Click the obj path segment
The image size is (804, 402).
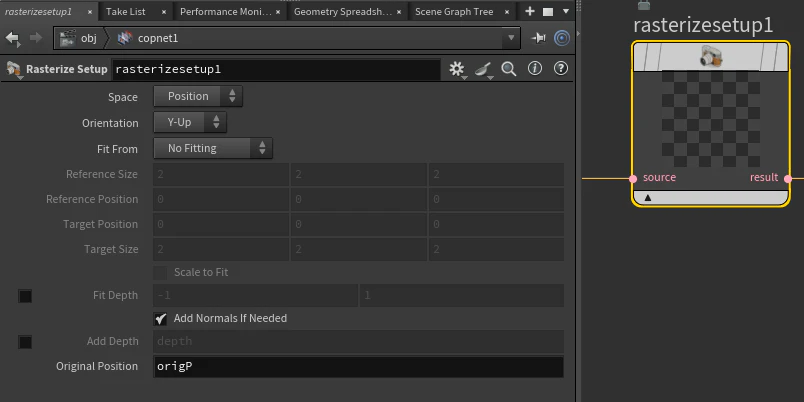point(89,38)
